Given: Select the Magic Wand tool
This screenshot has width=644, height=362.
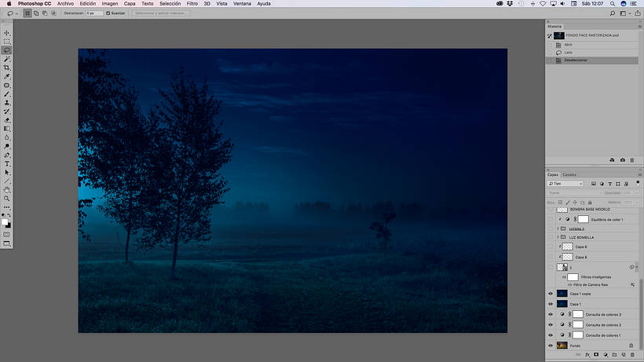Looking at the screenshot, I should click(x=7, y=59).
